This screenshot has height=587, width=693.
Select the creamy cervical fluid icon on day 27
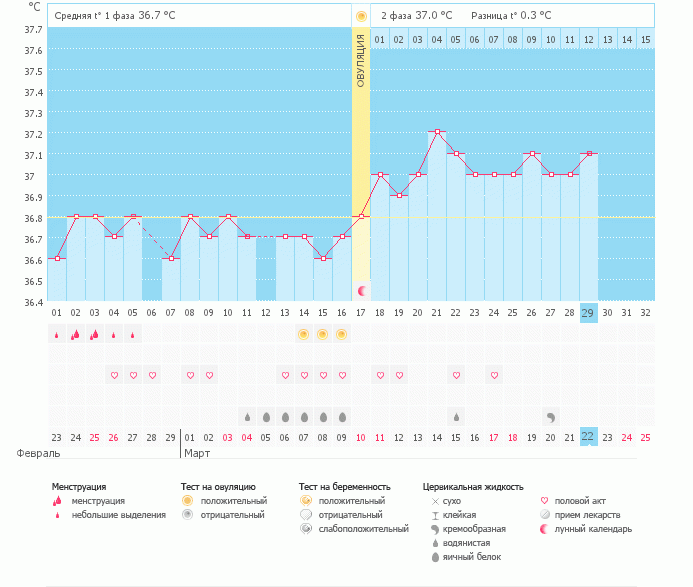click(551, 416)
